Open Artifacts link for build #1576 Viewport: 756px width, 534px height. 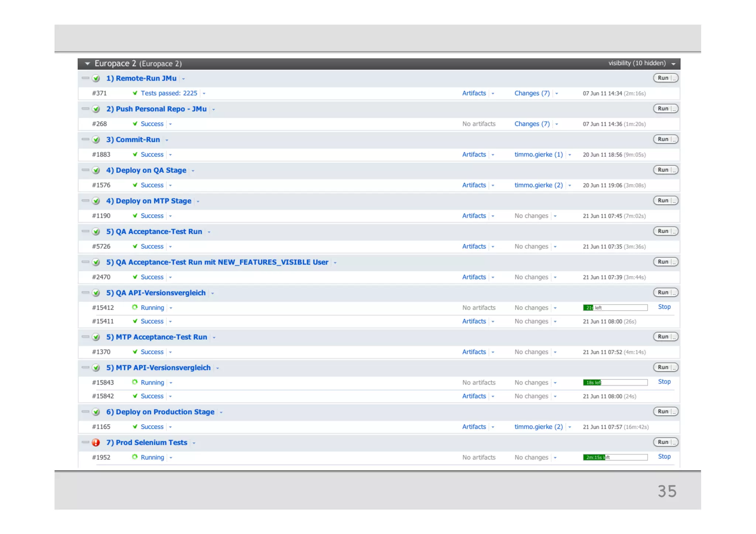click(x=474, y=185)
